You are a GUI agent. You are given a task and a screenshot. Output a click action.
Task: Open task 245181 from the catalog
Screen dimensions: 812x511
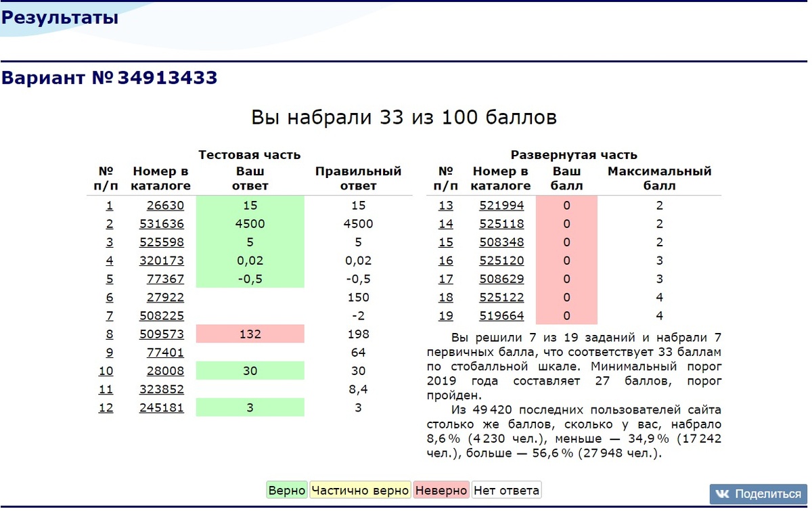coord(162,407)
